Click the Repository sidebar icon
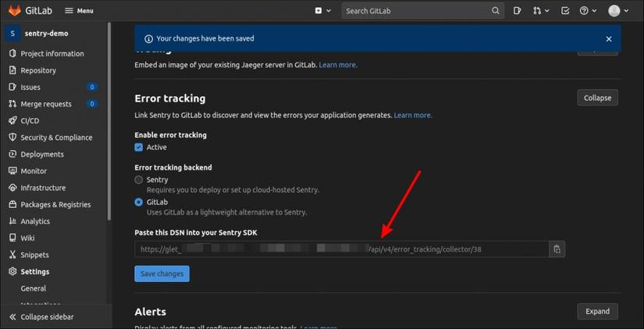This screenshot has width=644, height=329. pyautogui.click(x=12, y=70)
